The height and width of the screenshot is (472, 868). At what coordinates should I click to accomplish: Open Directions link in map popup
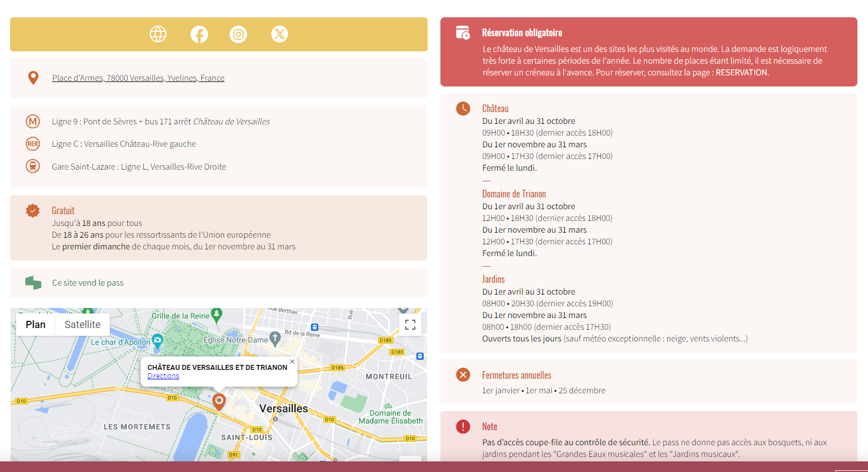(163, 376)
